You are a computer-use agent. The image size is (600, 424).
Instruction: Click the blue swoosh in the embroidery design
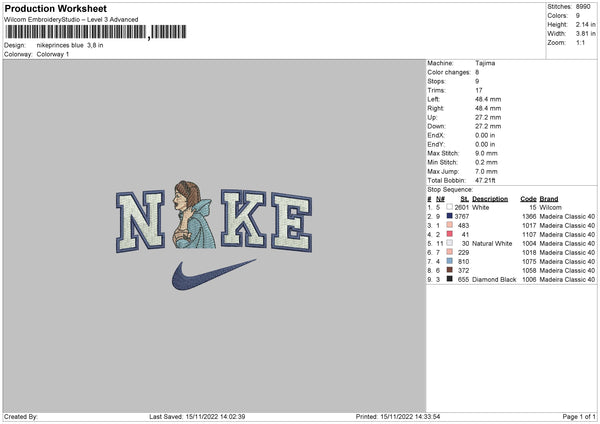pyautogui.click(x=213, y=274)
